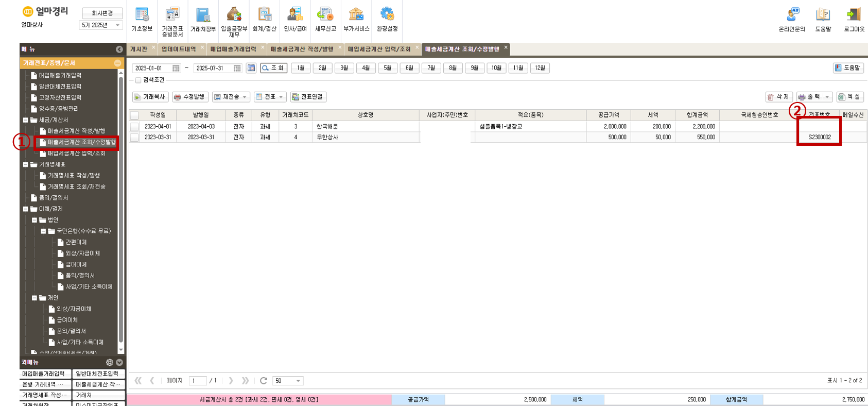The height and width of the screenshot is (406, 868).
Task: Open the 세무신고 icon
Action: (x=325, y=20)
